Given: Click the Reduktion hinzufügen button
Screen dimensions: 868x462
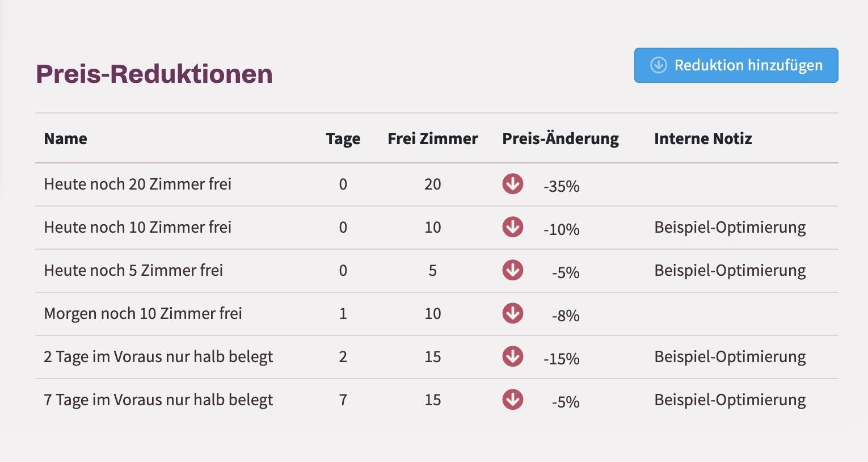Looking at the screenshot, I should pyautogui.click(x=736, y=65).
